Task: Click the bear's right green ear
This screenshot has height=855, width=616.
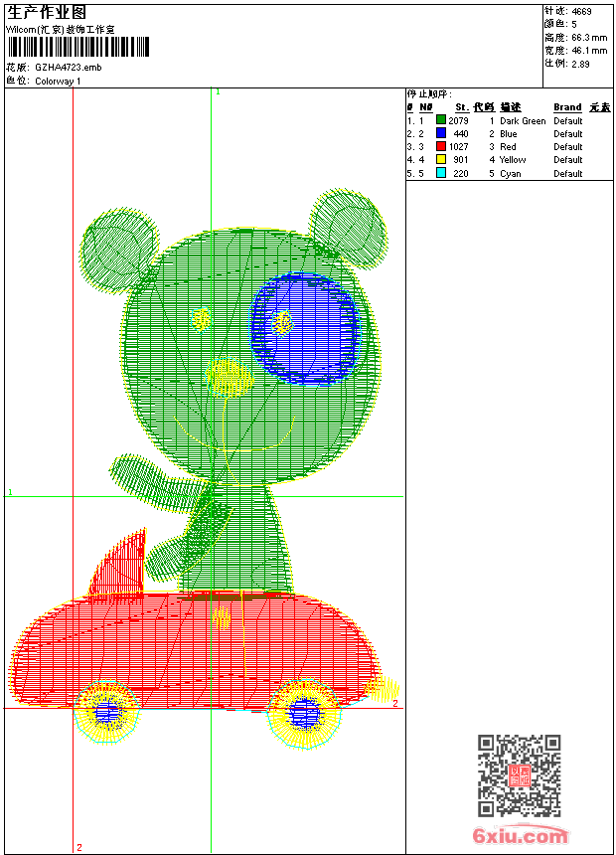Action: point(348,227)
